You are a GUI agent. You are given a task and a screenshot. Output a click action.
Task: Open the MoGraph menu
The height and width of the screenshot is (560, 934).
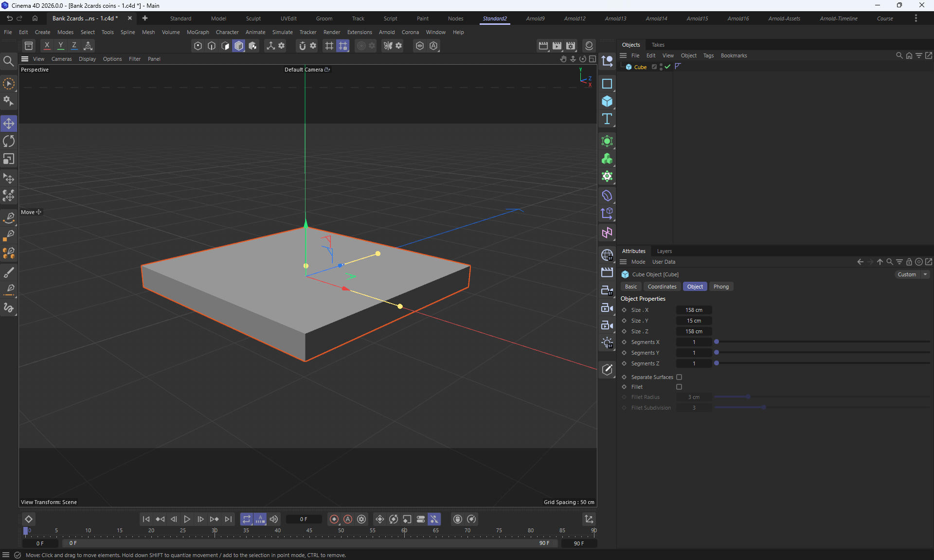pyautogui.click(x=198, y=32)
